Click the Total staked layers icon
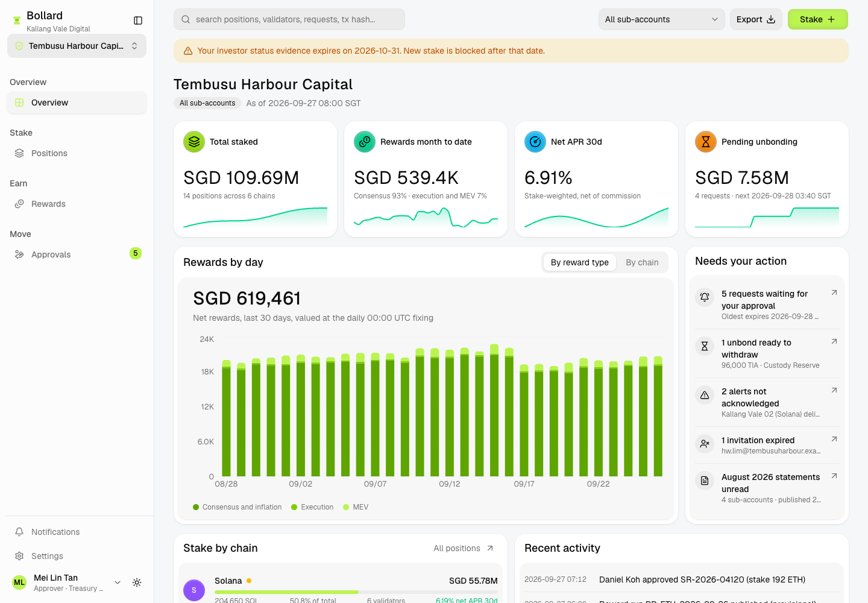The image size is (868, 603). 194,142
